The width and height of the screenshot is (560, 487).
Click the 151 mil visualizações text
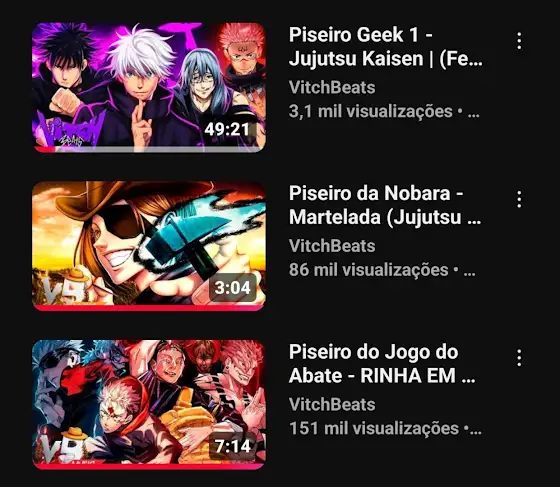pyautogui.click(x=374, y=428)
